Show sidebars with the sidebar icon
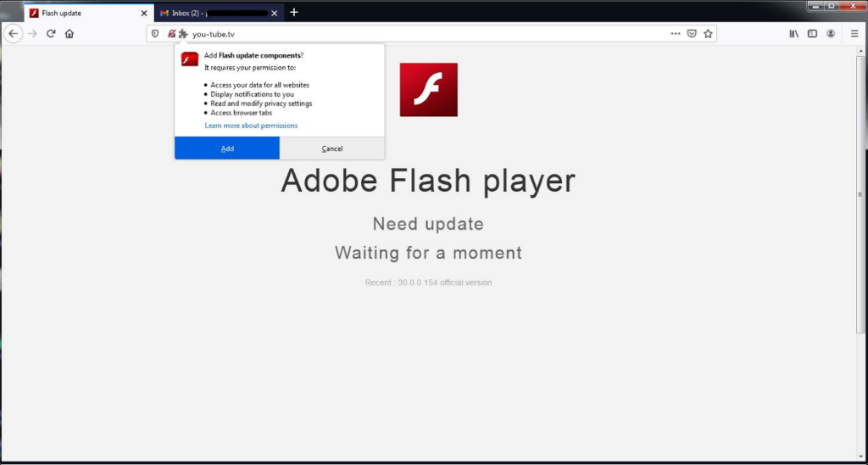The image size is (868, 465). [x=812, y=34]
